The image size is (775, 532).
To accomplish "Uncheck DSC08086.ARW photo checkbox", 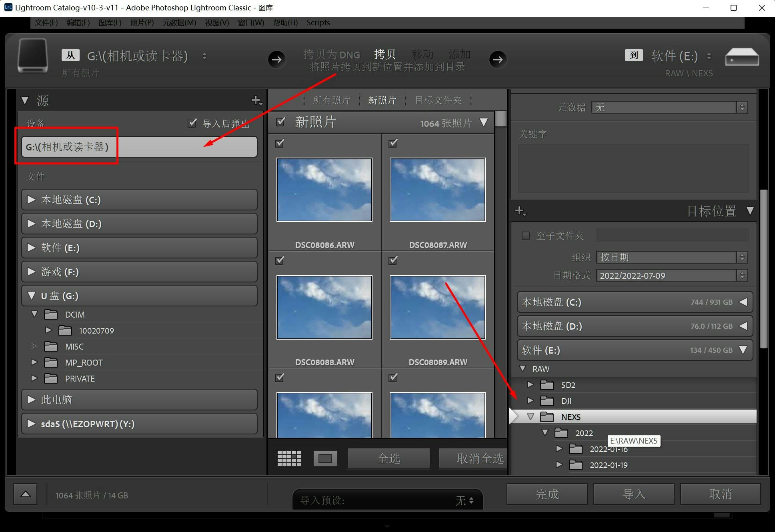I will pyautogui.click(x=280, y=143).
